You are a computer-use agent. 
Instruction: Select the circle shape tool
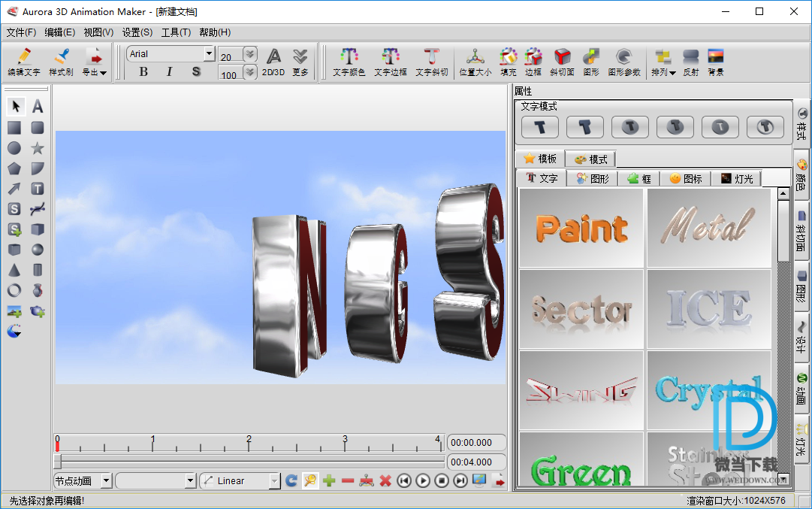point(14,148)
